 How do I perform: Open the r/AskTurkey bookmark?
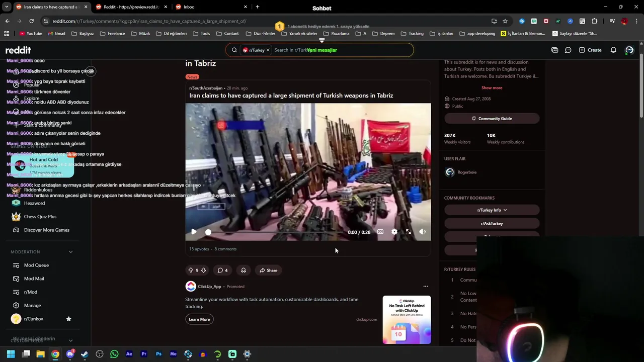(x=492, y=224)
